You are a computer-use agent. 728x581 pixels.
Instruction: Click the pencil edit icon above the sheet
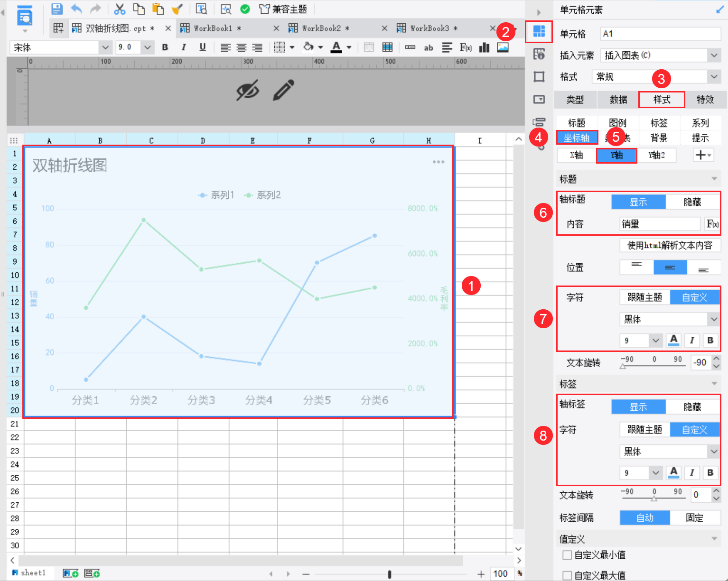coord(283,90)
